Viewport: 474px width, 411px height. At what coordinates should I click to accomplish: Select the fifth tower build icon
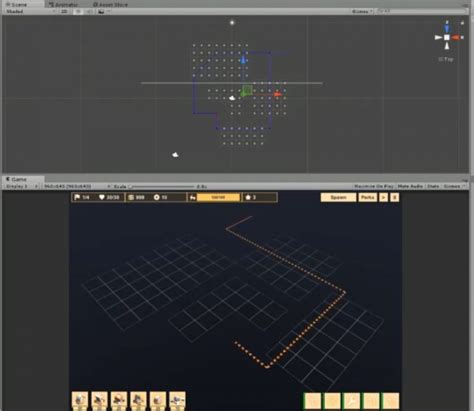coord(158,400)
